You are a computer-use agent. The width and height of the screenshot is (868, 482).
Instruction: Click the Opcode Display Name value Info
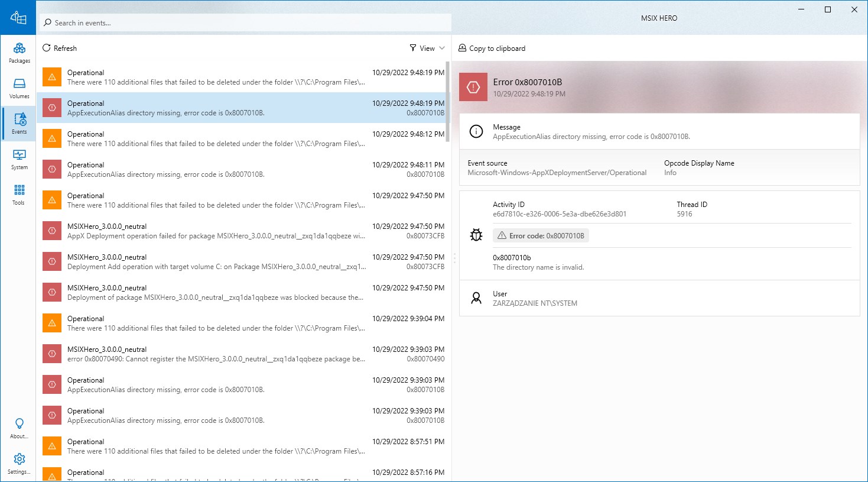click(670, 173)
